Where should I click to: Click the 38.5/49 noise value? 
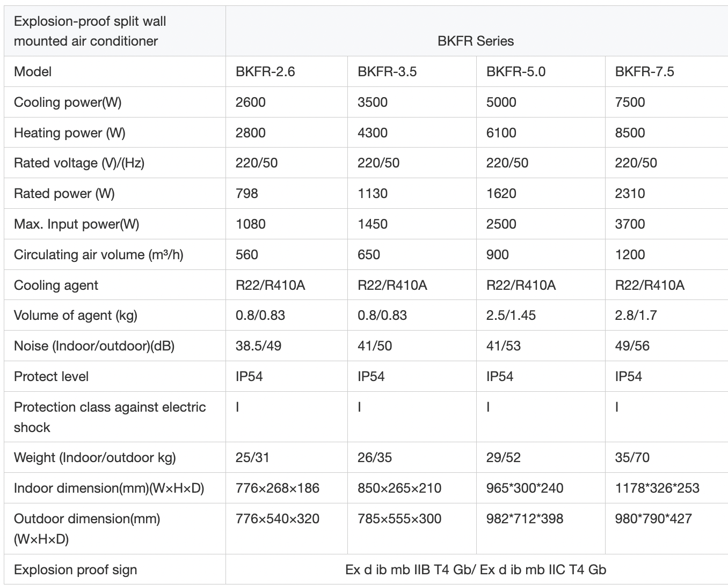click(x=258, y=346)
